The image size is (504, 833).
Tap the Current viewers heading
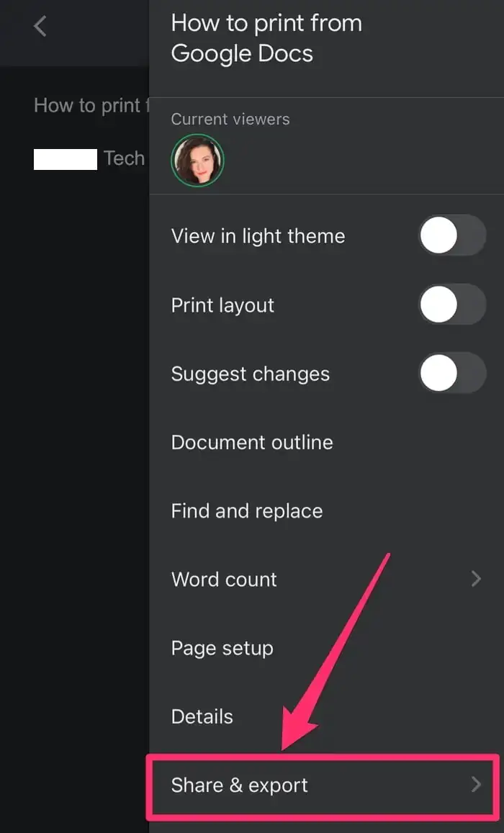(230, 119)
